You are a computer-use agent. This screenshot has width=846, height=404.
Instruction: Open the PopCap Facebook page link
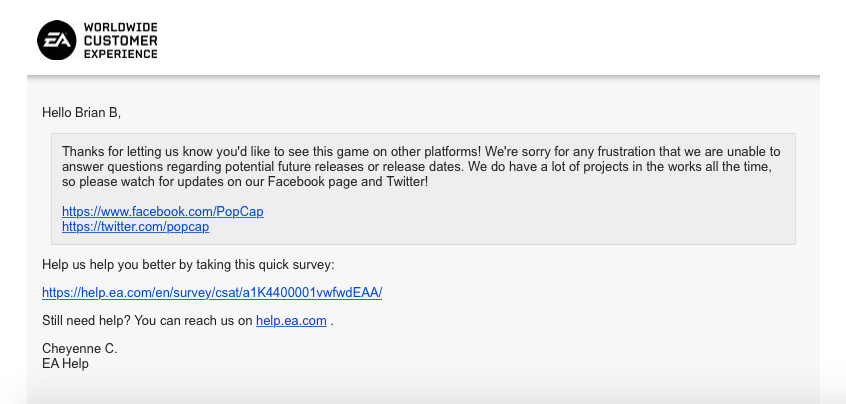point(163,212)
